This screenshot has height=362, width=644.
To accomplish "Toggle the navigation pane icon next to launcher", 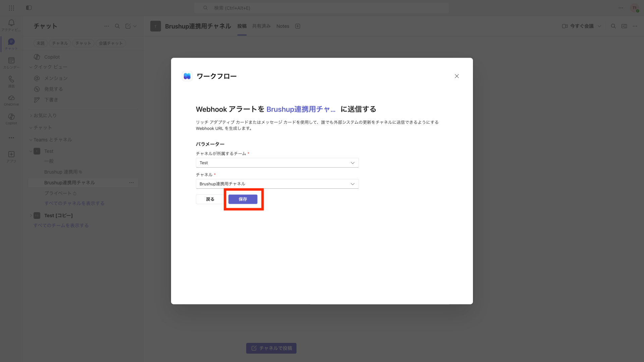I will point(29,8).
